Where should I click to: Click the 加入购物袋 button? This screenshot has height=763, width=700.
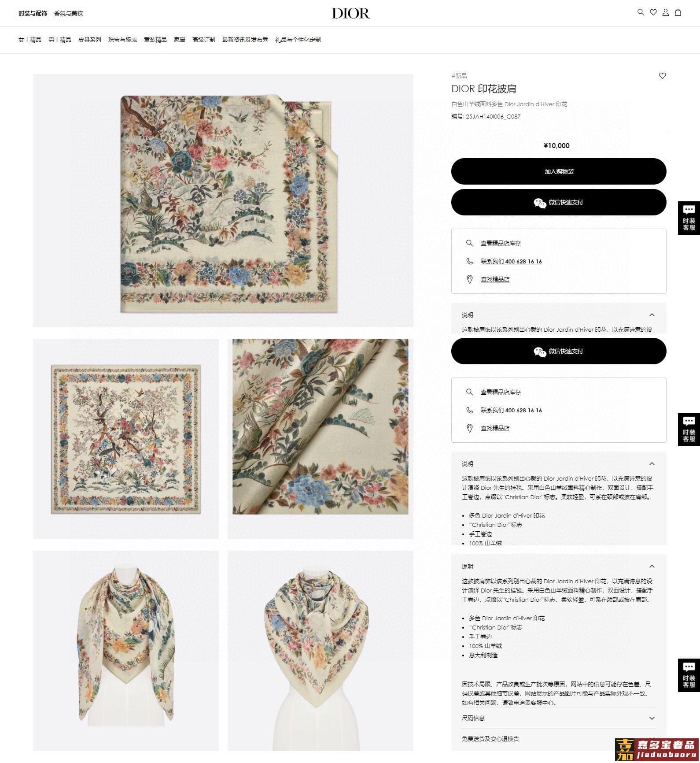point(559,171)
